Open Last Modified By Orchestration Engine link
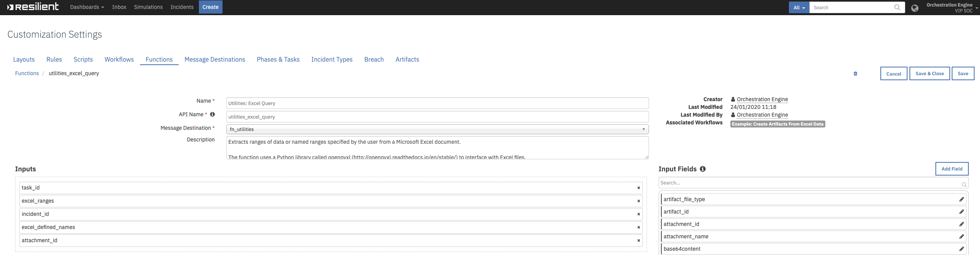Screen dimensions: 980x255 point(762,115)
